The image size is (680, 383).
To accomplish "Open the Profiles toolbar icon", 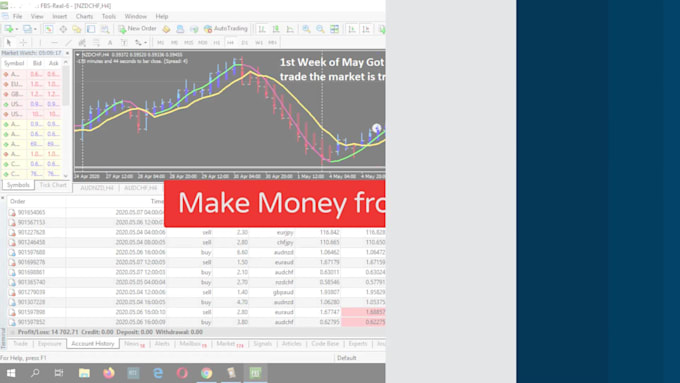I will [27, 29].
